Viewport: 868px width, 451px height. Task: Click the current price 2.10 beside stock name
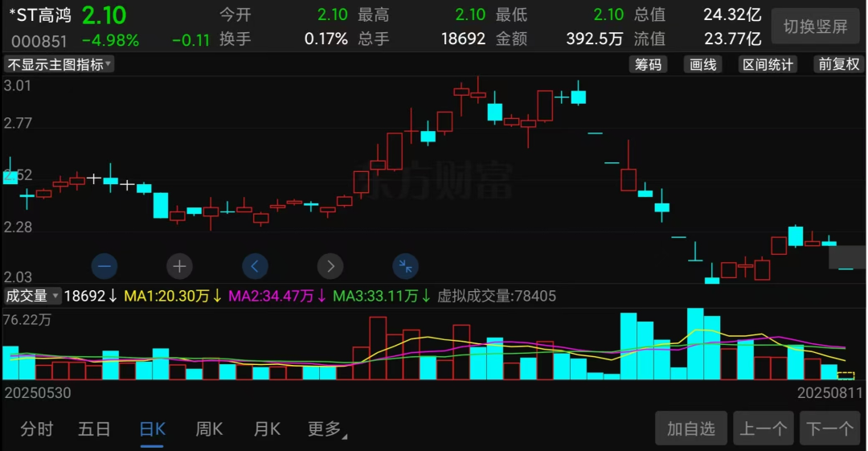point(104,15)
